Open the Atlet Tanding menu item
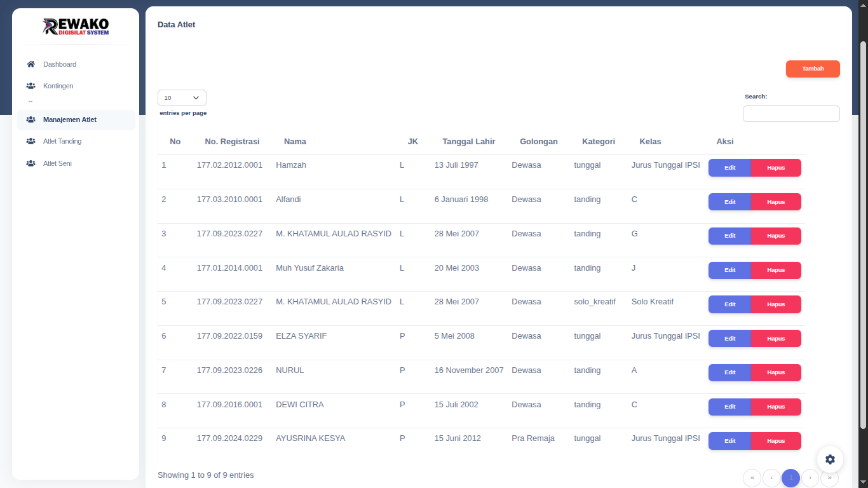 tap(62, 141)
